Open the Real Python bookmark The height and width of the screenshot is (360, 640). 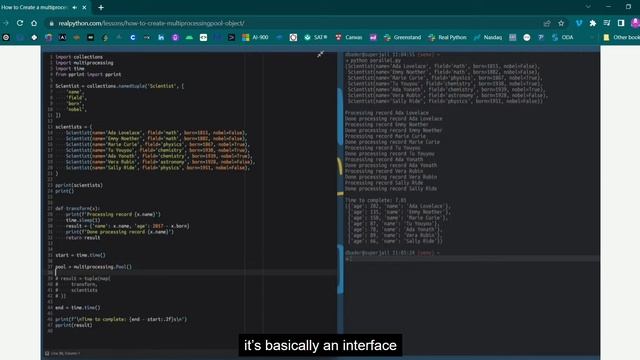[x=447, y=37]
